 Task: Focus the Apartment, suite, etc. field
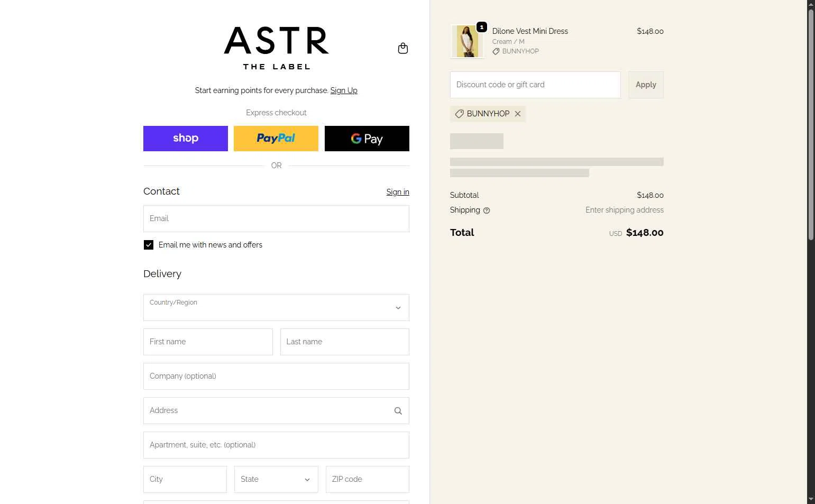(x=276, y=445)
